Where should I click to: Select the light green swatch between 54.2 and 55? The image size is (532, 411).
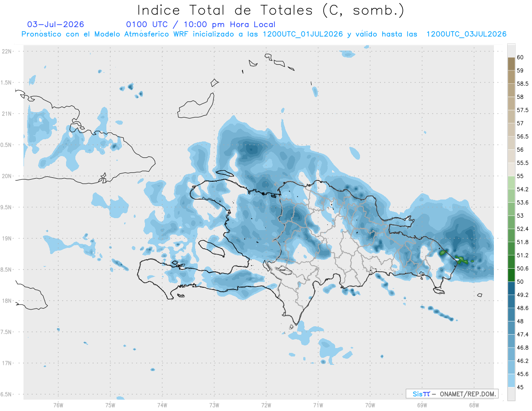click(511, 183)
